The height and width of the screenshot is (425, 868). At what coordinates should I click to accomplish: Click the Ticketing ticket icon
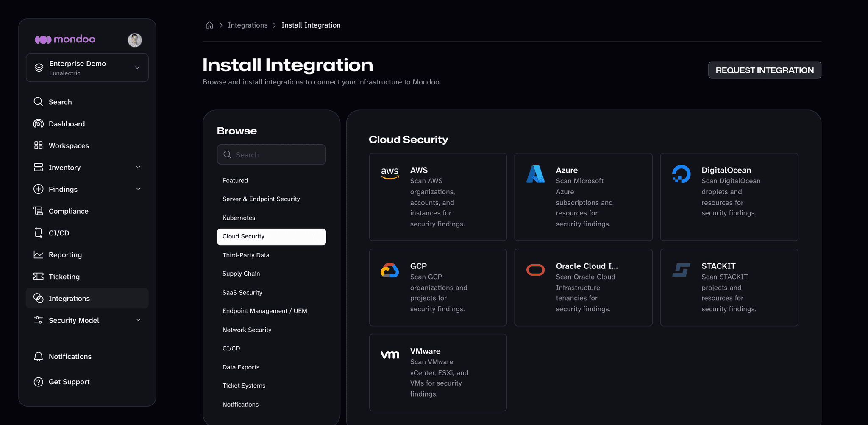(x=38, y=277)
